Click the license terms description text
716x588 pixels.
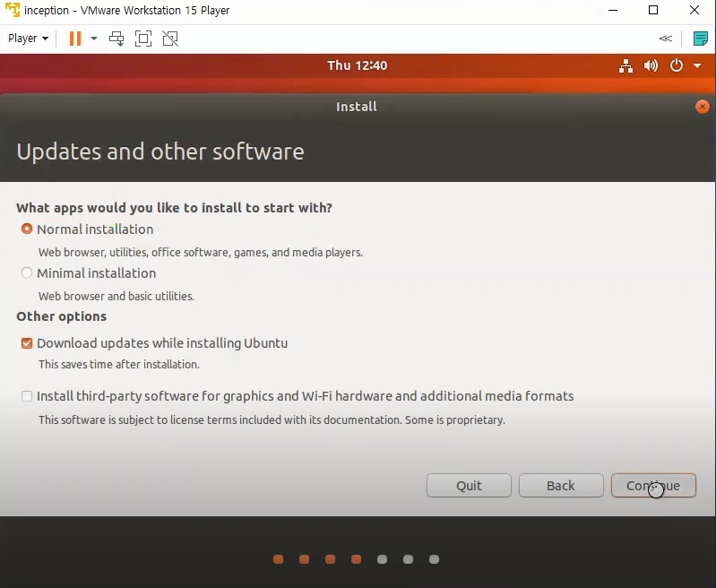pyautogui.click(x=272, y=419)
